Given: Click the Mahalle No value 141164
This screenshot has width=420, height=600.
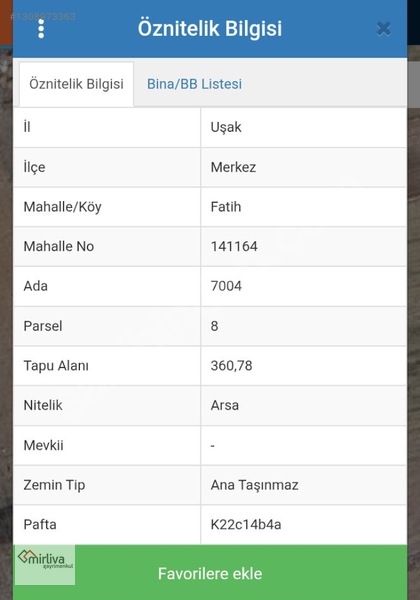Looking at the screenshot, I should tap(234, 246).
